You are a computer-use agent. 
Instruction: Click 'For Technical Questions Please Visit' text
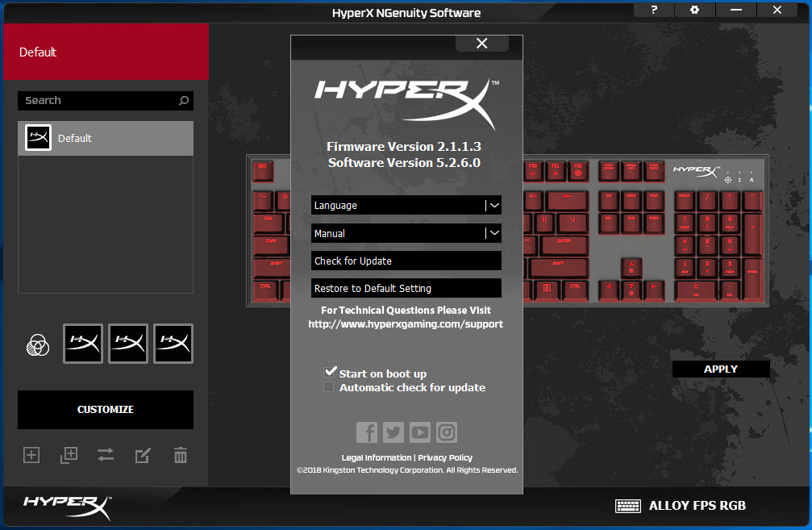coord(406,311)
